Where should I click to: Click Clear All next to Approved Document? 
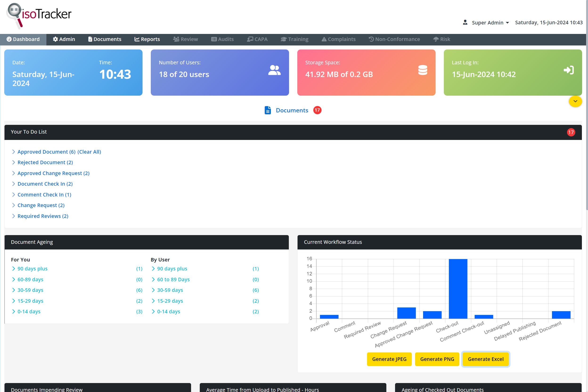click(x=89, y=152)
